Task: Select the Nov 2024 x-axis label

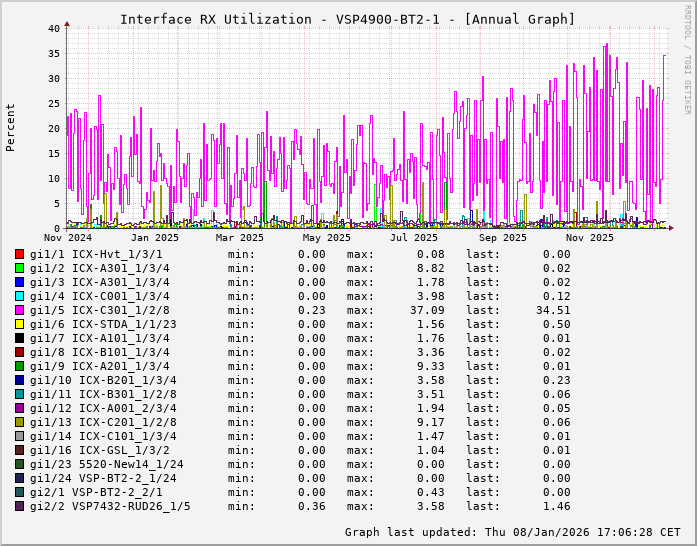Action: tap(67, 238)
